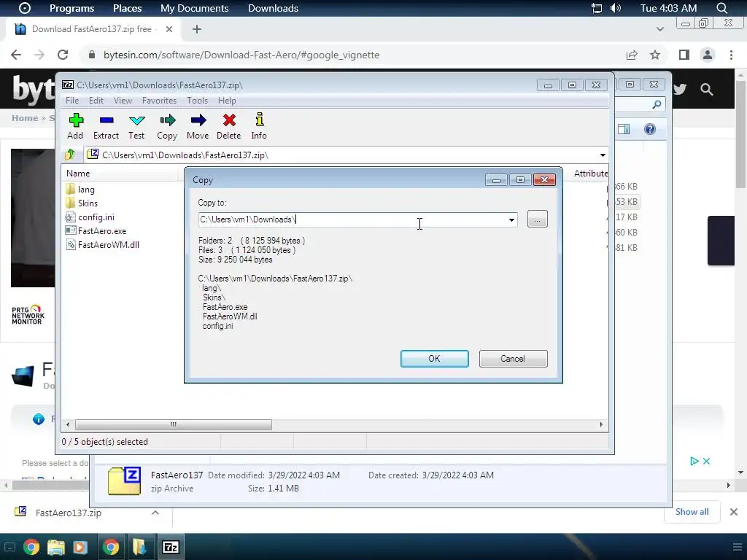Click the Move toolbar icon

pos(198,126)
